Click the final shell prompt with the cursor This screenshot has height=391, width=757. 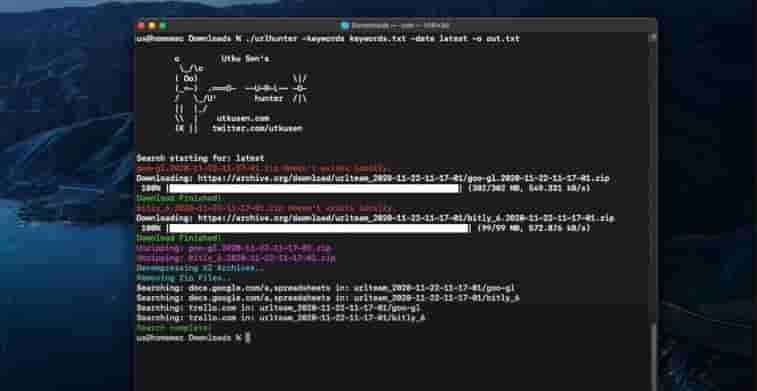point(194,339)
